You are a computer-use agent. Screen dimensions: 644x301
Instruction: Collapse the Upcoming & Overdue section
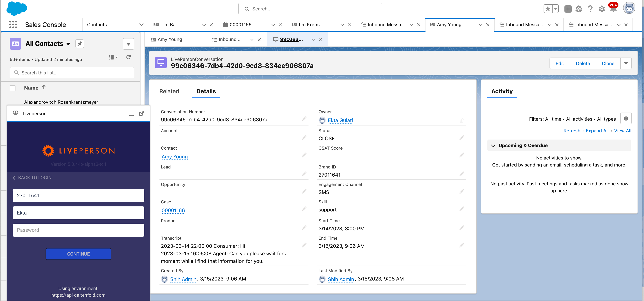coord(493,146)
